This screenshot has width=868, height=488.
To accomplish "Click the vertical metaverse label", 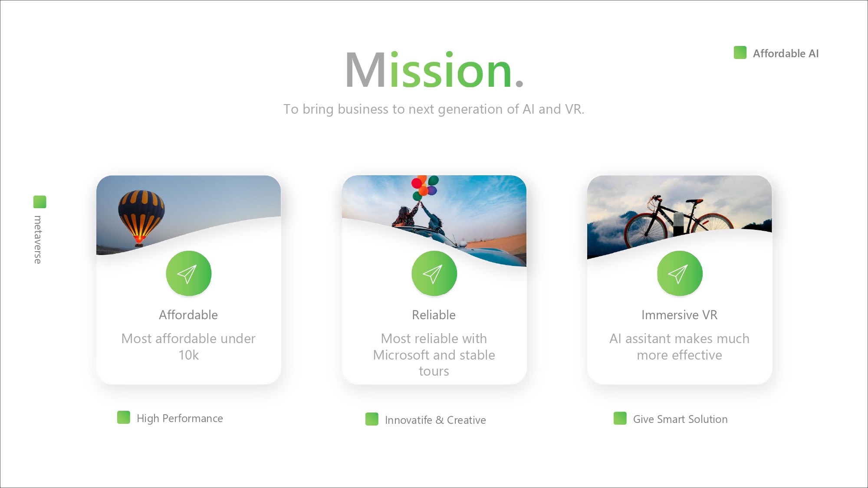I will pyautogui.click(x=38, y=239).
